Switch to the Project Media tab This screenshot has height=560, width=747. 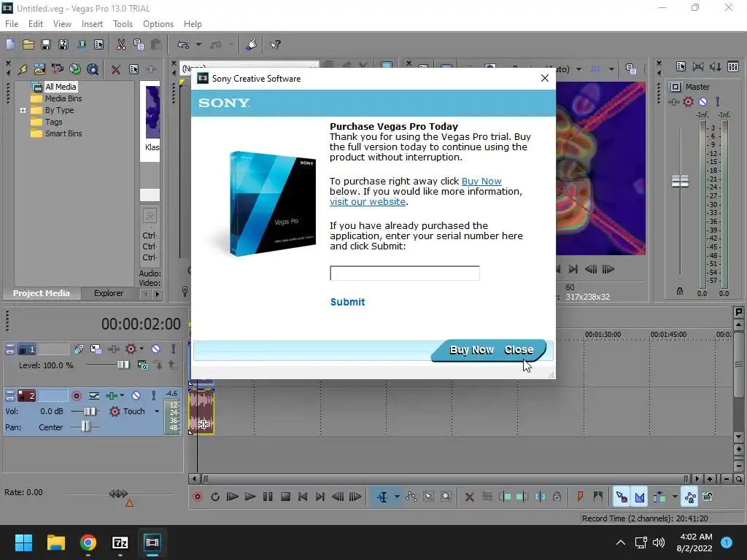(x=42, y=293)
